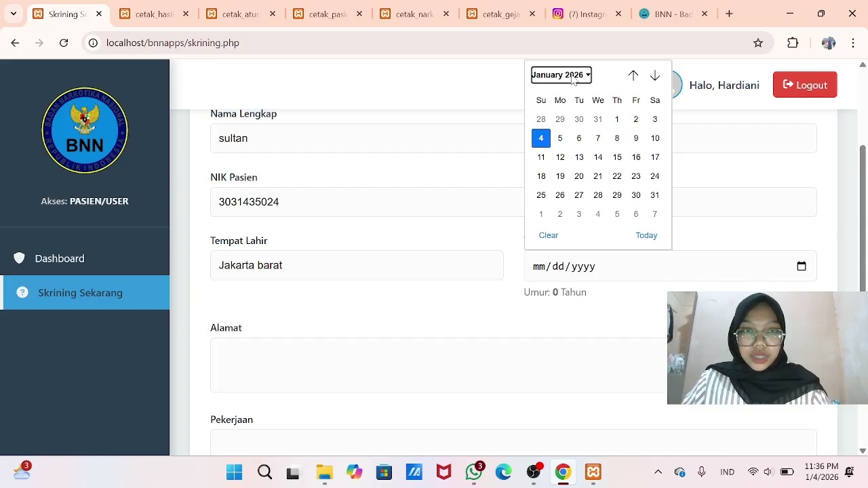
Task: Switch to the cetak_hasil browser tab
Action: 155,14
